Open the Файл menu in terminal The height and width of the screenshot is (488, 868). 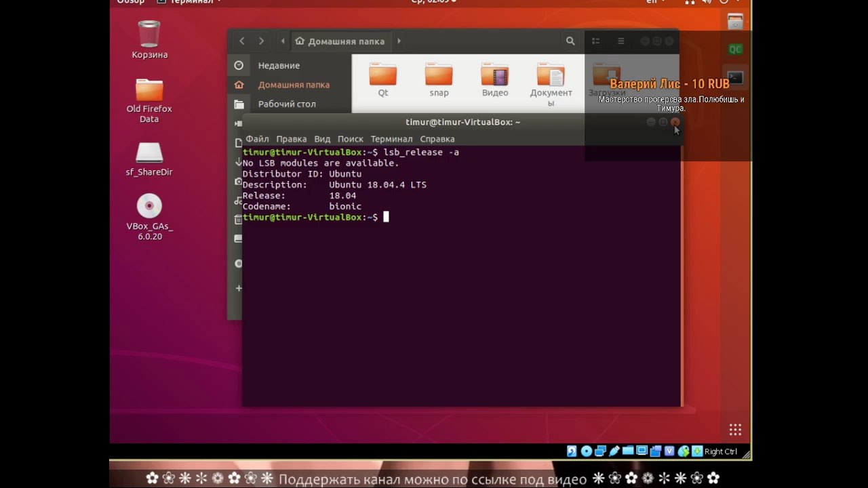257,139
